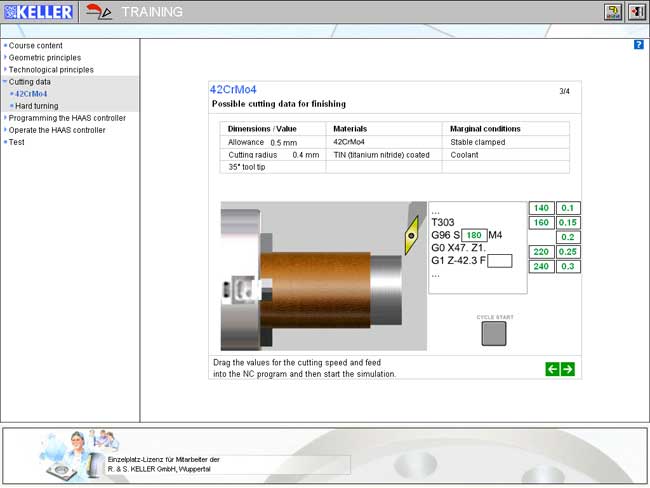
Task: Open help with the blue question mark
Action: click(639, 44)
